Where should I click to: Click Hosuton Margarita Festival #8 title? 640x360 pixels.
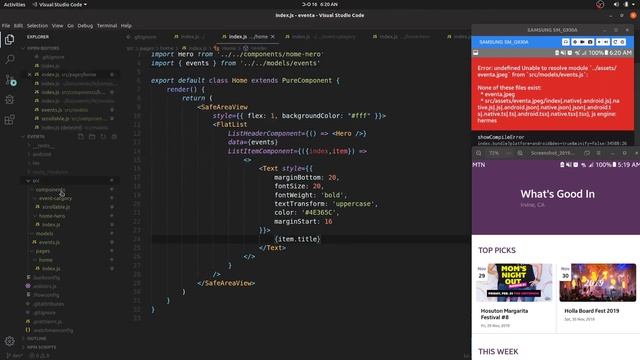point(504,314)
